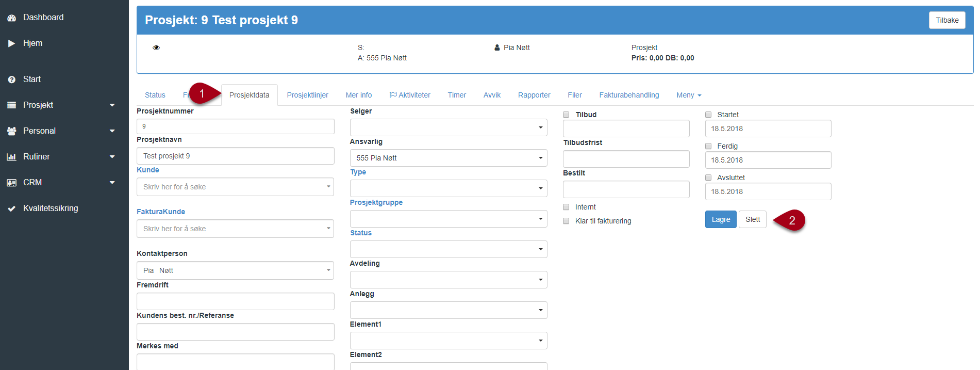Click the Prosjektgruppe label link

coord(376,202)
